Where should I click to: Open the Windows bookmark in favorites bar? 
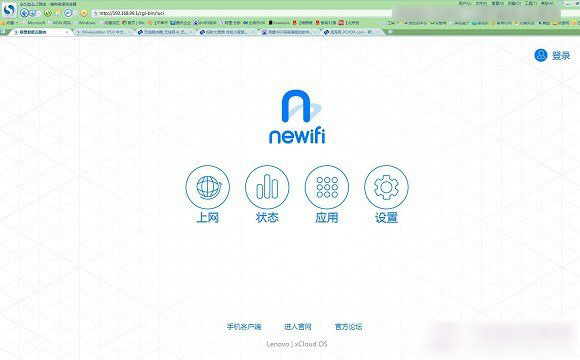(x=84, y=23)
